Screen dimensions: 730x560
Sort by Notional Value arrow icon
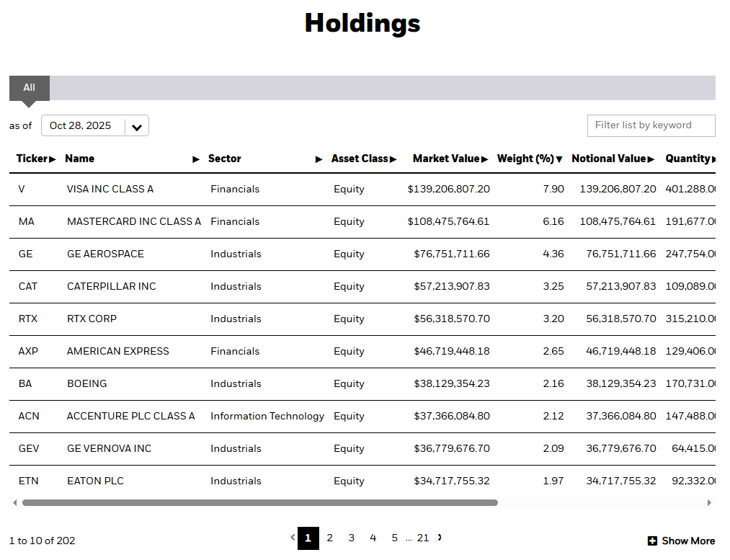(651, 160)
